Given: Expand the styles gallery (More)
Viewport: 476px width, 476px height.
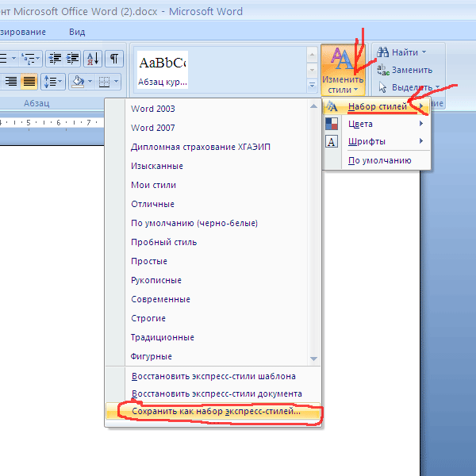Looking at the screenshot, I should click(x=312, y=86).
